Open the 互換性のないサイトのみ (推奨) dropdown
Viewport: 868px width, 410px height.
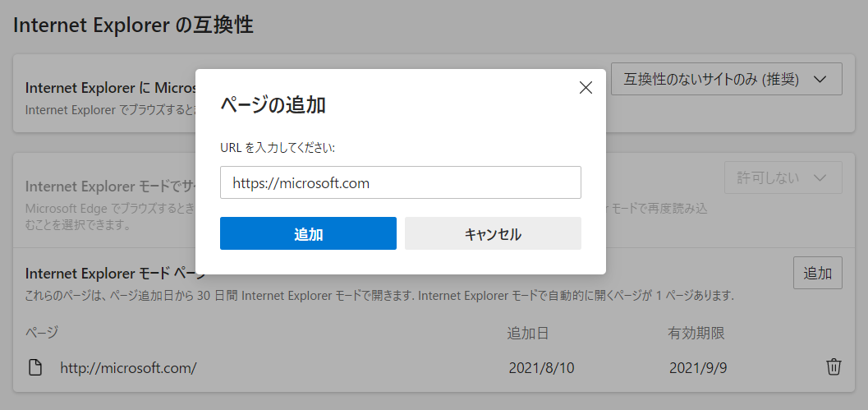726,79
